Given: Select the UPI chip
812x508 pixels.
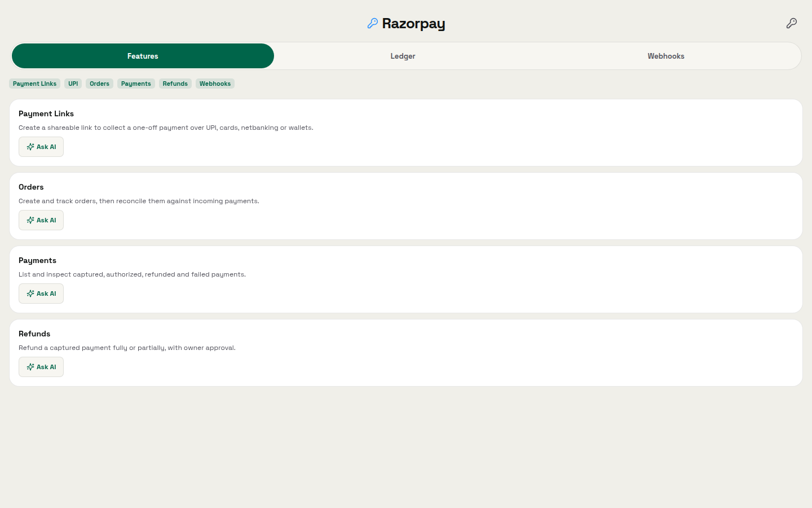Looking at the screenshot, I should click(73, 84).
